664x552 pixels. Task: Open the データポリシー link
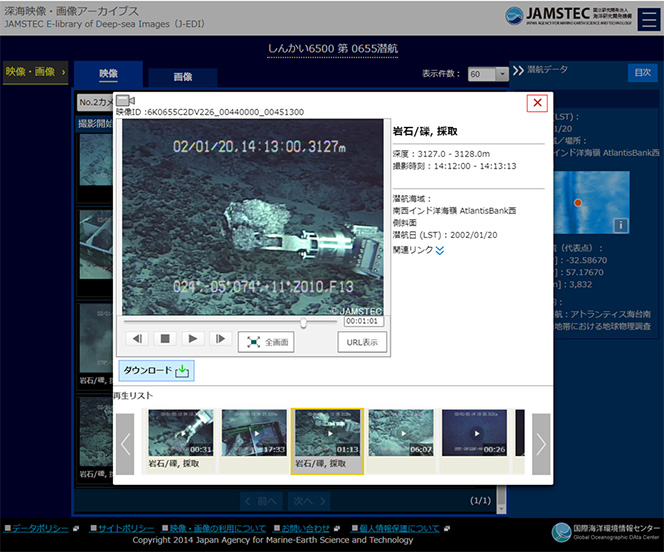(40, 528)
